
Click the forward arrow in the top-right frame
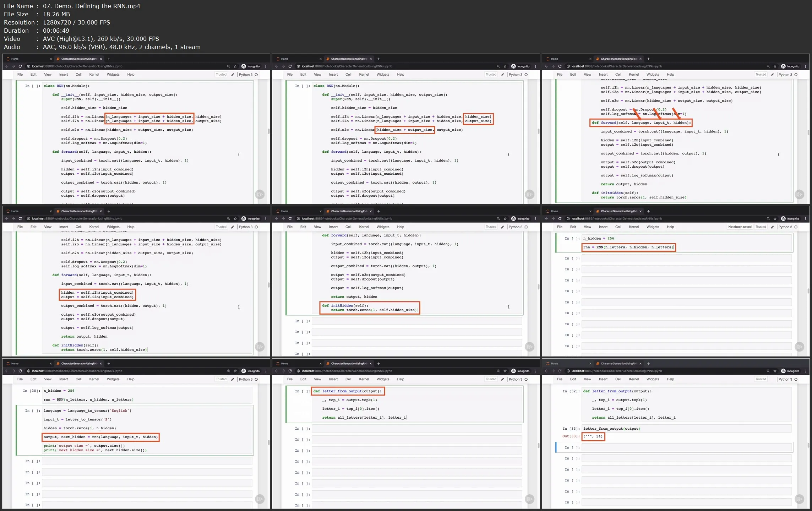pos(553,66)
